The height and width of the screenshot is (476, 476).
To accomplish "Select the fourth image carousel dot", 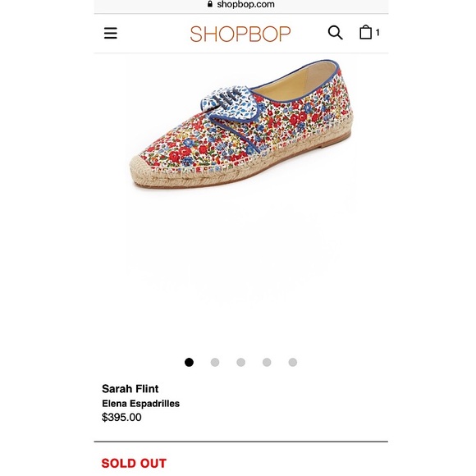I will click(x=267, y=362).
